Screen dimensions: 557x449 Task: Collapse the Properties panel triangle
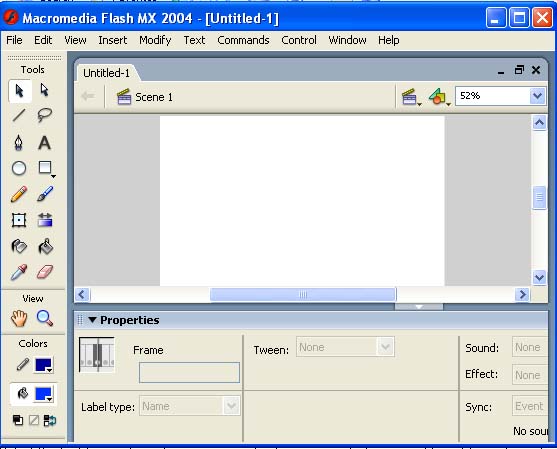92,320
